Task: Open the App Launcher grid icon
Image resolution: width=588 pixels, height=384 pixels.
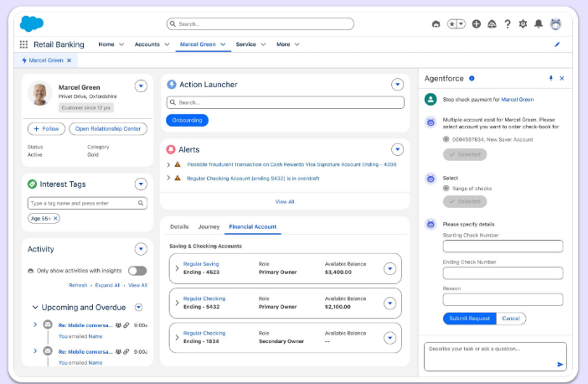Action: (23, 44)
